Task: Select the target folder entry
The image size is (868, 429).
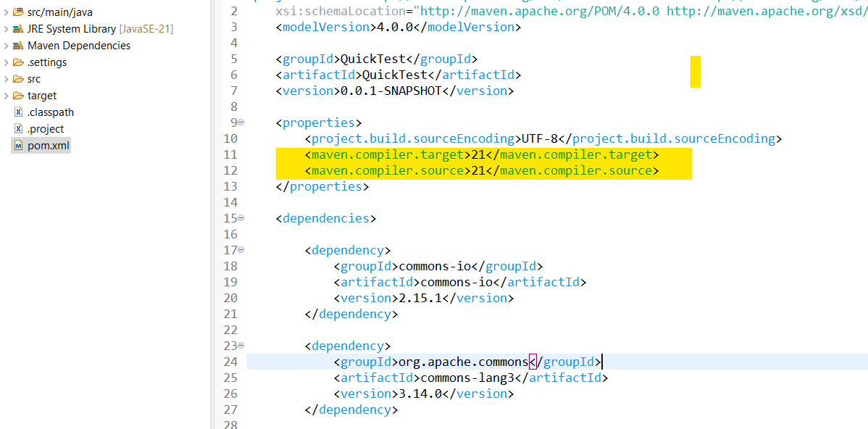Action: (x=41, y=95)
